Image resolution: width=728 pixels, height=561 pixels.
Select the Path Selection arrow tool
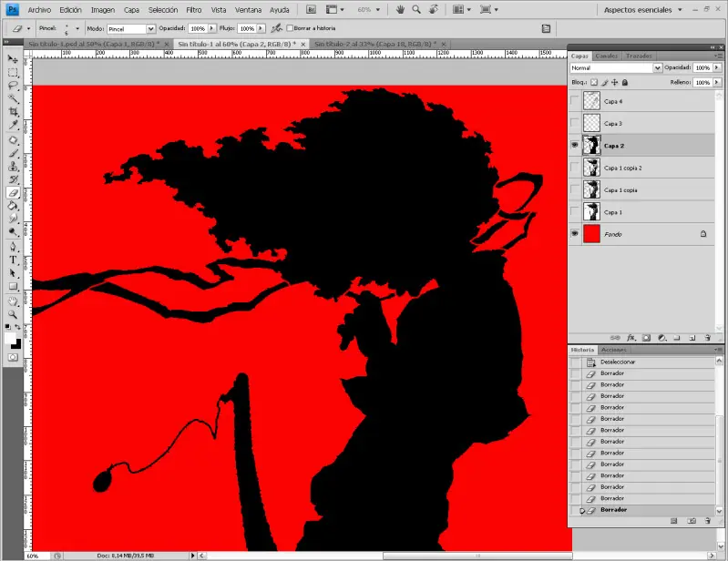click(x=13, y=273)
